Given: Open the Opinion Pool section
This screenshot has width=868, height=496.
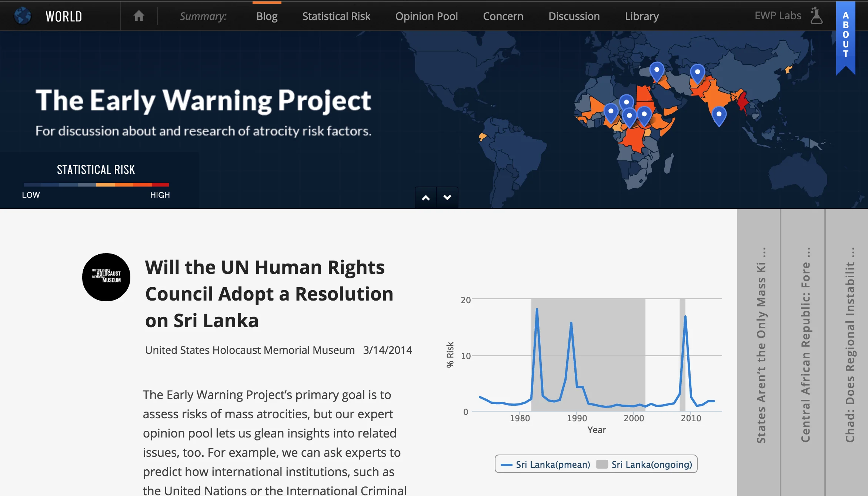Looking at the screenshot, I should [x=427, y=16].
